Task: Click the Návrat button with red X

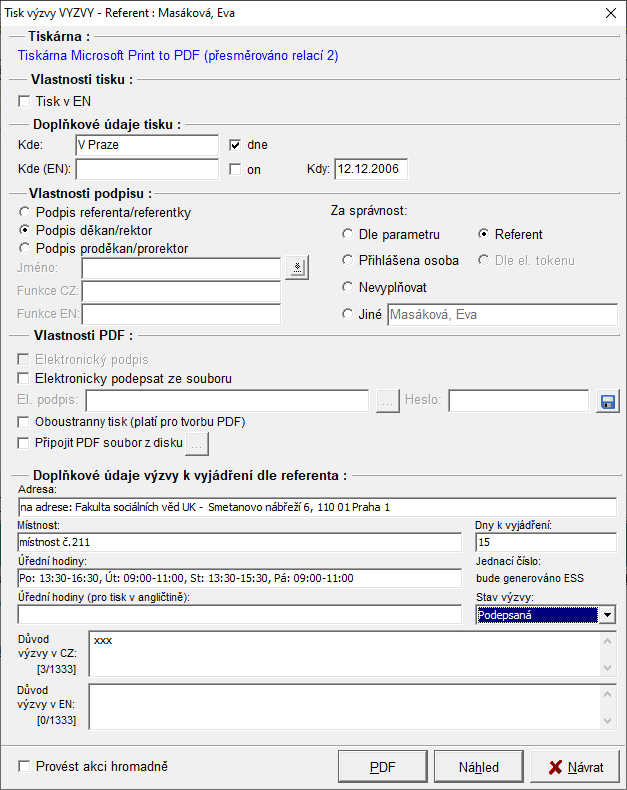Action: 575,767
